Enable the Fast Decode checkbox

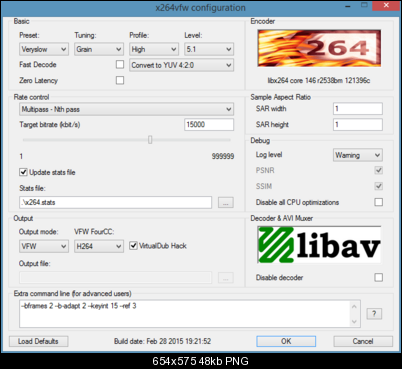pos(120,64)
